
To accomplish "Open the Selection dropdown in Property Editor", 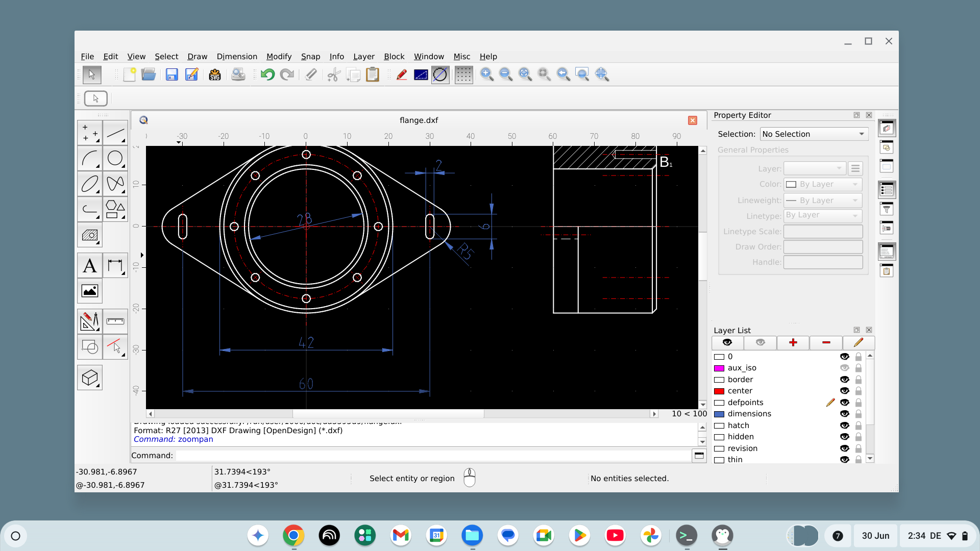I will point(814,134).
